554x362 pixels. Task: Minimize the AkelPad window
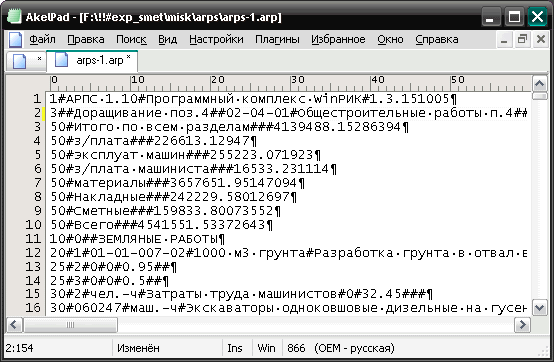[x=490, y=17]
